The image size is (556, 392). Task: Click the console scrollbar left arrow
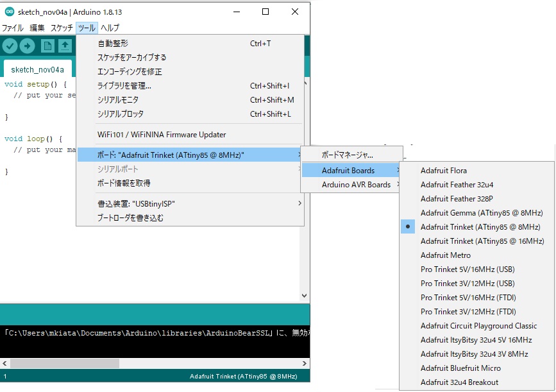coord(4,363)
